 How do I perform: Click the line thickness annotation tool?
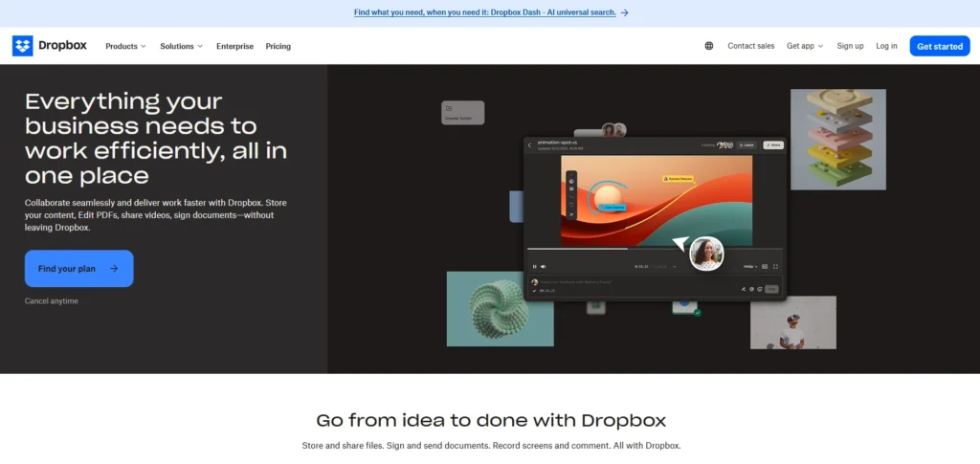[x=572, y=188]
